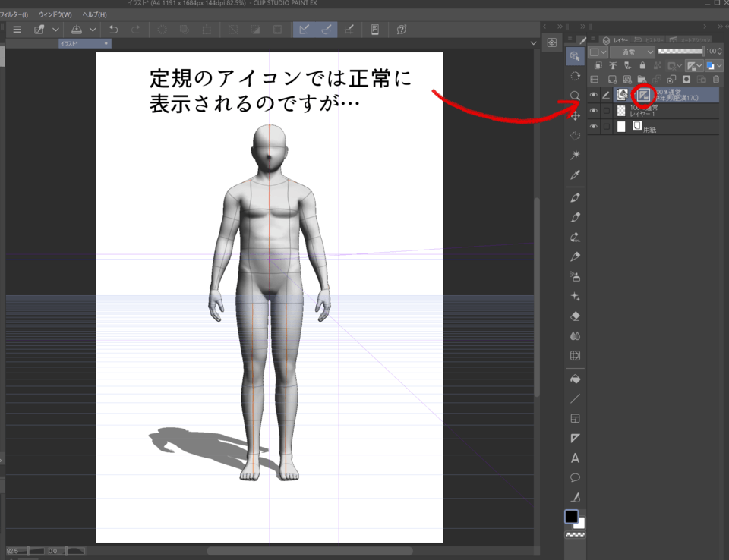Click the Undo arrow

pyautogui.click(x=113, y=30)
